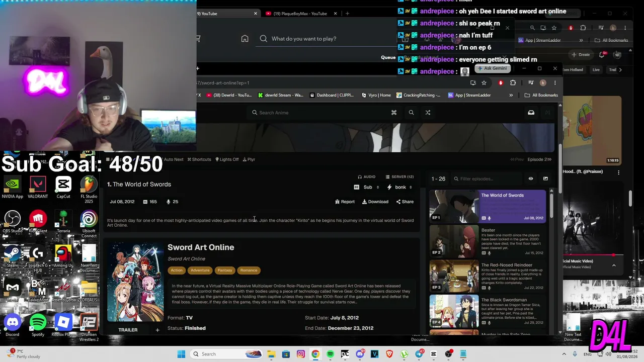This screenshot has height=362, width=644.
Task: Open the browser extensions puzzle icon
Action: coord(513,83)
